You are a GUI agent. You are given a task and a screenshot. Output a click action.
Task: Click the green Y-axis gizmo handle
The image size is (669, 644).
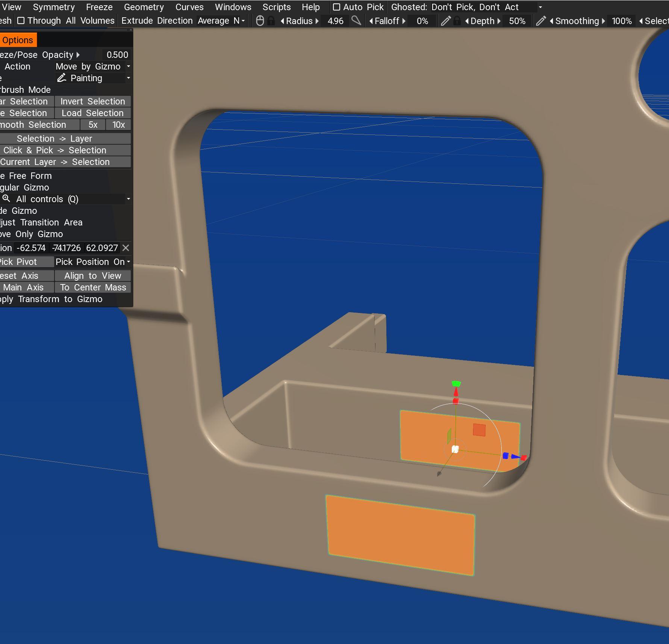[x=456, y=384]
